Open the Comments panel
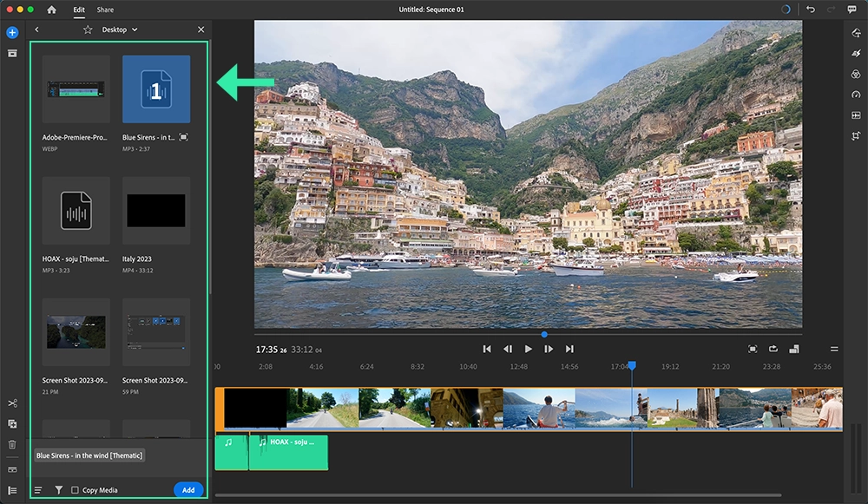 [853, 10]
